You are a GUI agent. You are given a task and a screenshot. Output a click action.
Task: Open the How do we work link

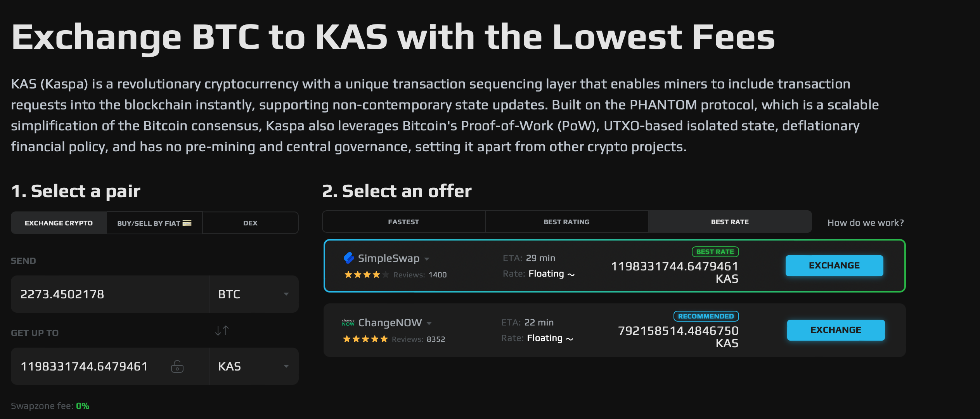pos(865,222)
